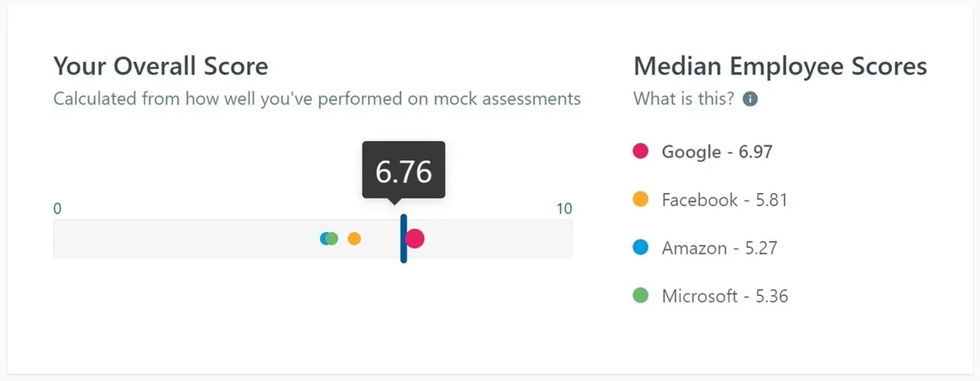Click the 'Median Employee Scores' heading
980x381 pixels.
780,65
